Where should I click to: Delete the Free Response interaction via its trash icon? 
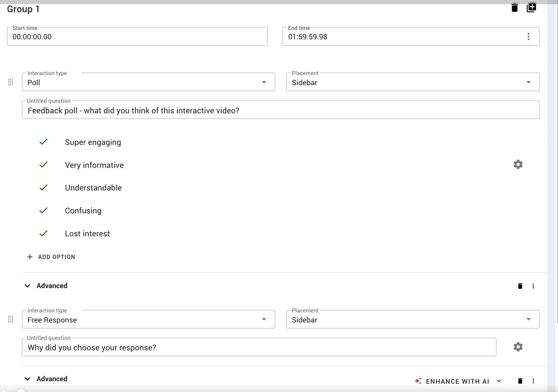[x=520, y=381]
